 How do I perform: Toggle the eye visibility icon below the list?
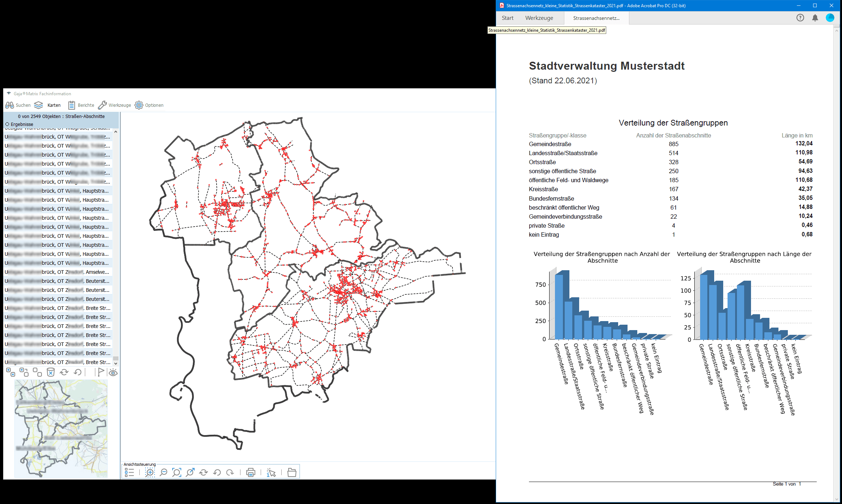point(113,373)
